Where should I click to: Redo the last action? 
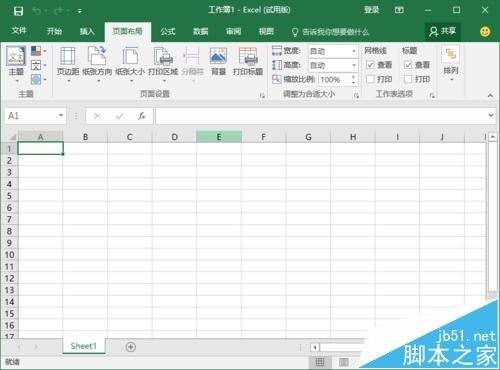tap(59, 11)
